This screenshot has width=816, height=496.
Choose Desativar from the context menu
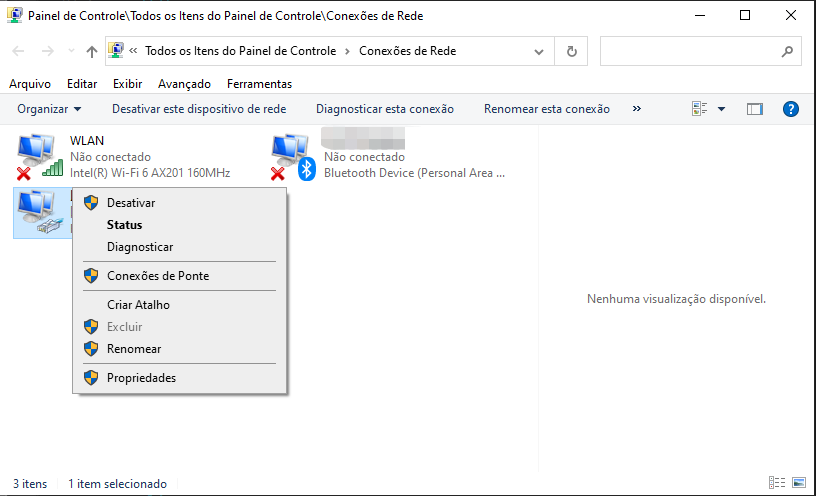click(x=180, y=203)
